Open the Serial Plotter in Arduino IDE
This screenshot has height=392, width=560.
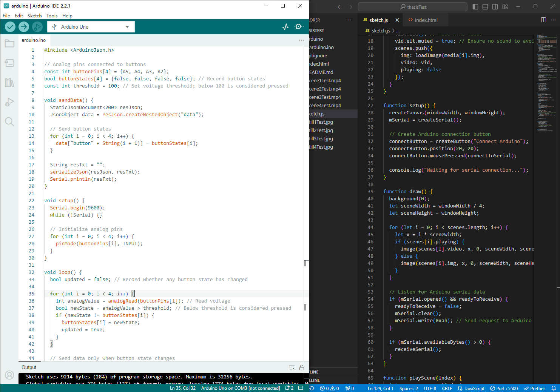click(285, 27)
